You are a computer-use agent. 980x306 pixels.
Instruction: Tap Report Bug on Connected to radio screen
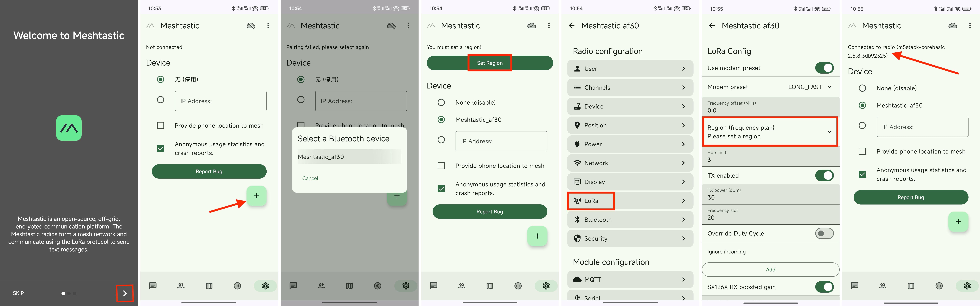coord(911,197)
